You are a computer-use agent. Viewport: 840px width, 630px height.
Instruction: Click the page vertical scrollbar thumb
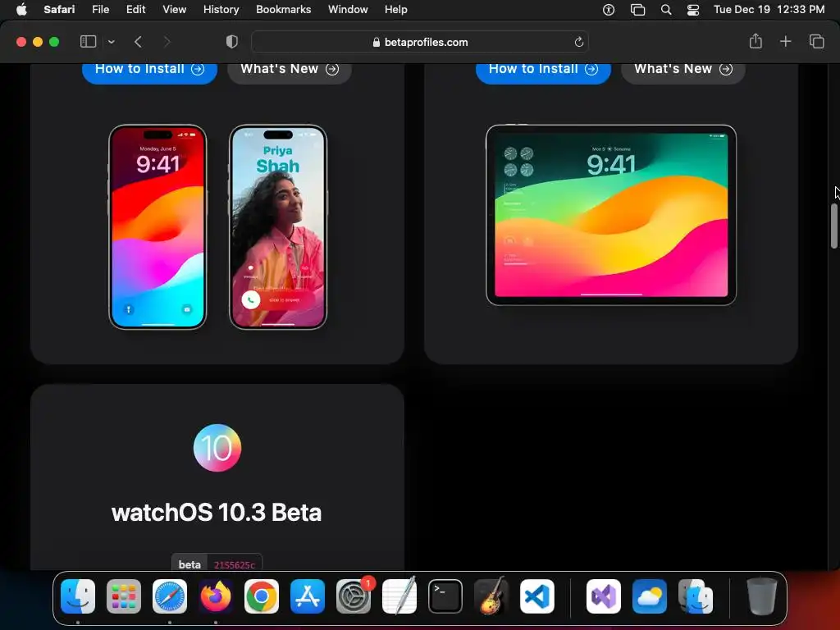pyautogui.click(x=833, y=226)
